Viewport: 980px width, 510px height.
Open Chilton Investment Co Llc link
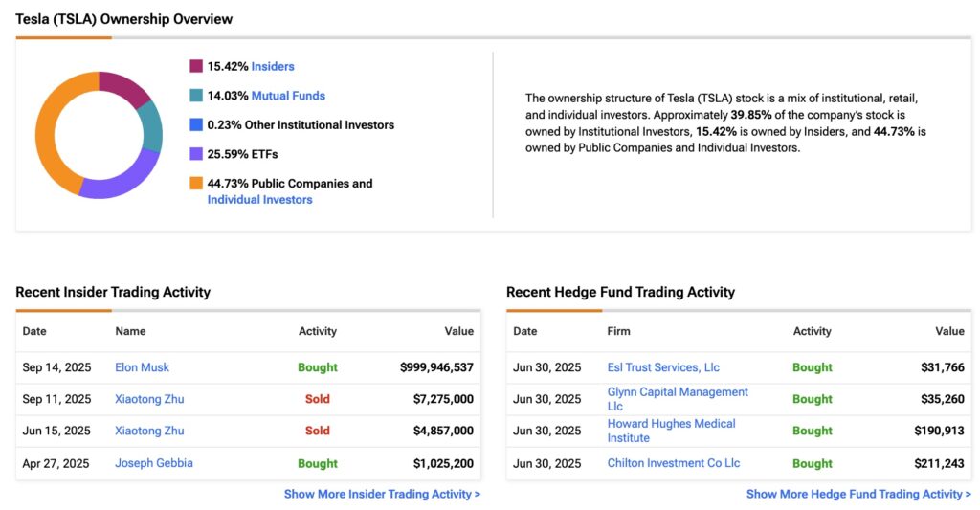click(x=674, y=463)
